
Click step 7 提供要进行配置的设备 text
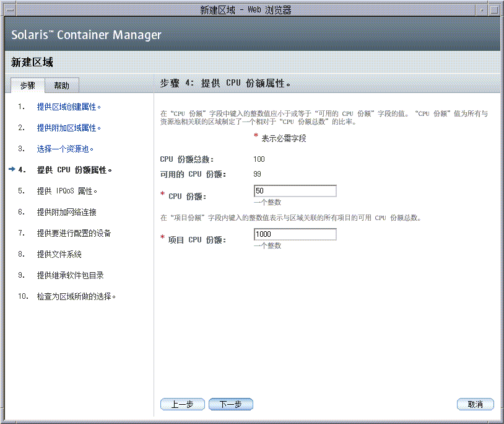[x=74, y=233]
